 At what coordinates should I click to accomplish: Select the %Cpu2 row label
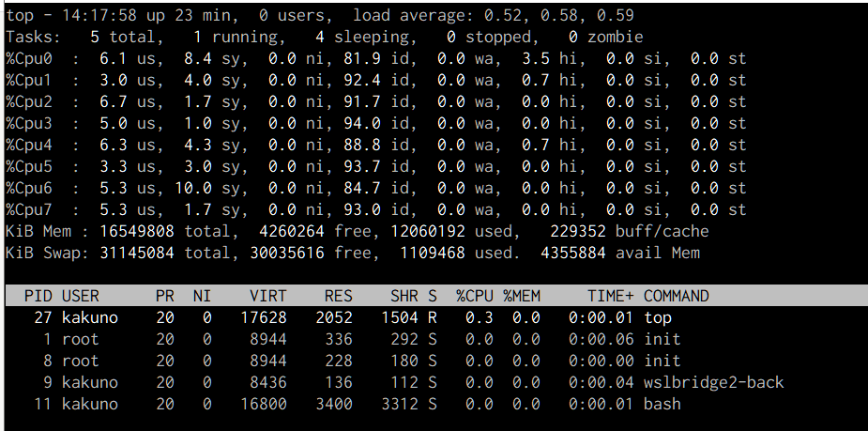point(29,101)
